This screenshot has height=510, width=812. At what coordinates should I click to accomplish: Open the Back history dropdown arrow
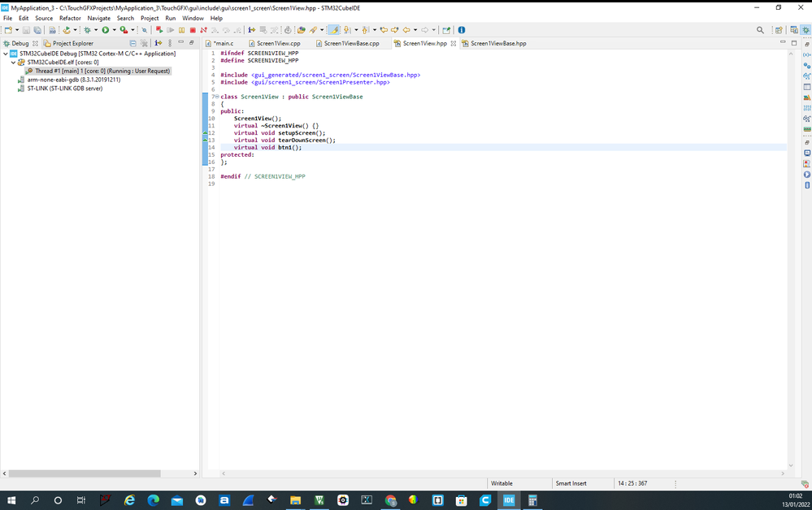tap(415, 30)
